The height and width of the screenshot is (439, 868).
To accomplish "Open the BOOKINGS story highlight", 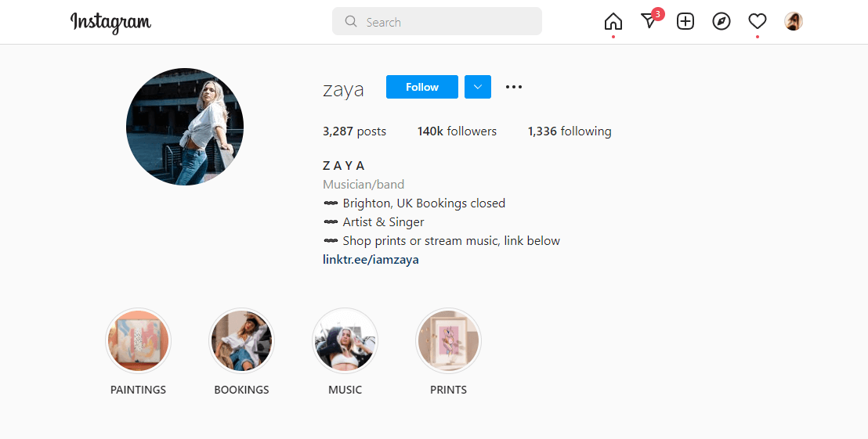I will 241,340.
